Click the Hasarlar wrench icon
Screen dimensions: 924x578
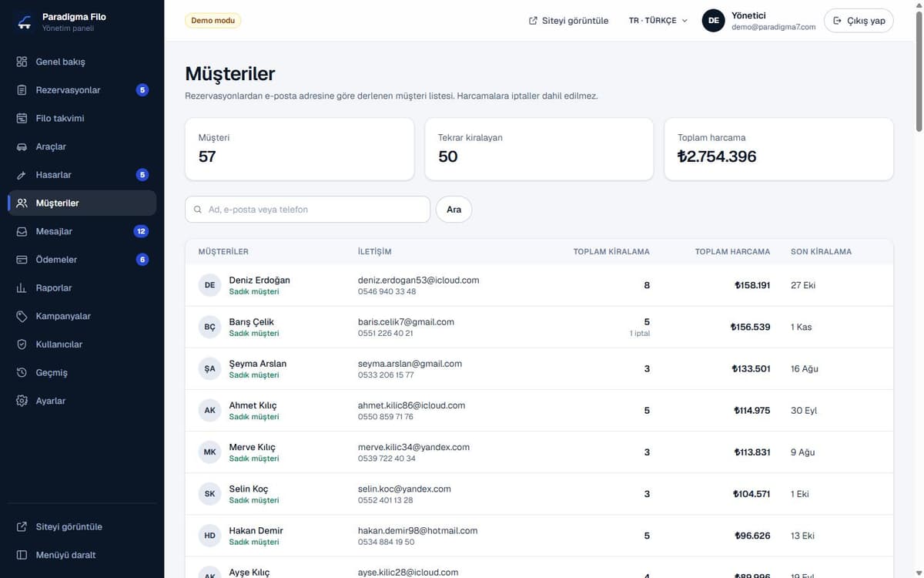pyautogui.click(x=22, y=175)
